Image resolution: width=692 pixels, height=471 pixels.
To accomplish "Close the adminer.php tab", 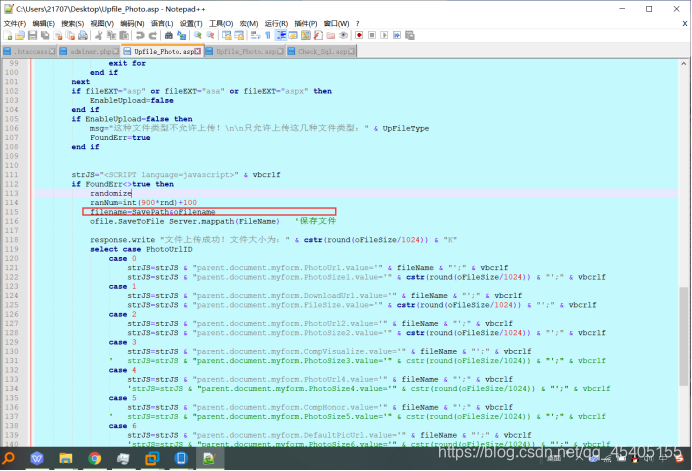I will click(116, 51).
